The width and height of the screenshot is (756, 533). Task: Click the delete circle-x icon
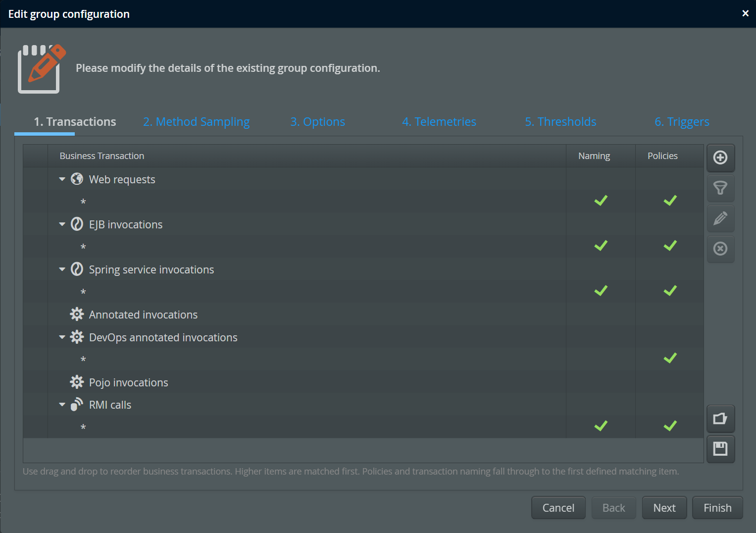coord(720,249)
